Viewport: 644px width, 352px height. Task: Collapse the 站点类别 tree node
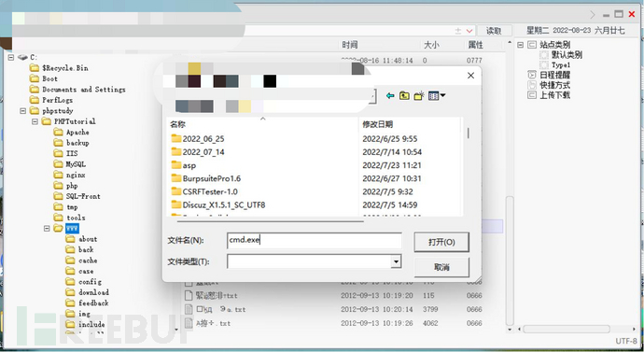521,45
